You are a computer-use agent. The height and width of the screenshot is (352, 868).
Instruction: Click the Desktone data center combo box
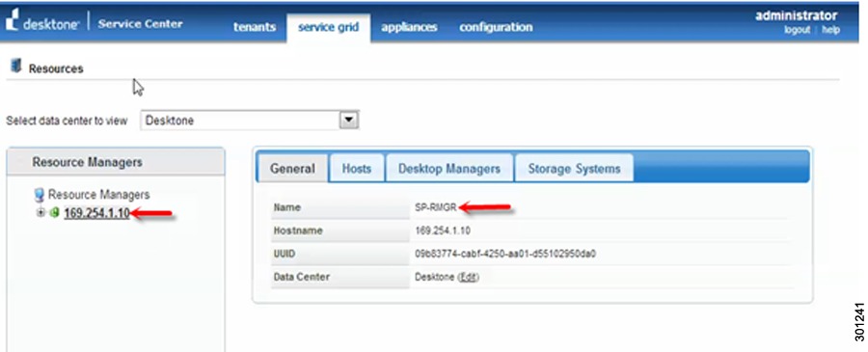pyautogui.click(x=250, y=121)
